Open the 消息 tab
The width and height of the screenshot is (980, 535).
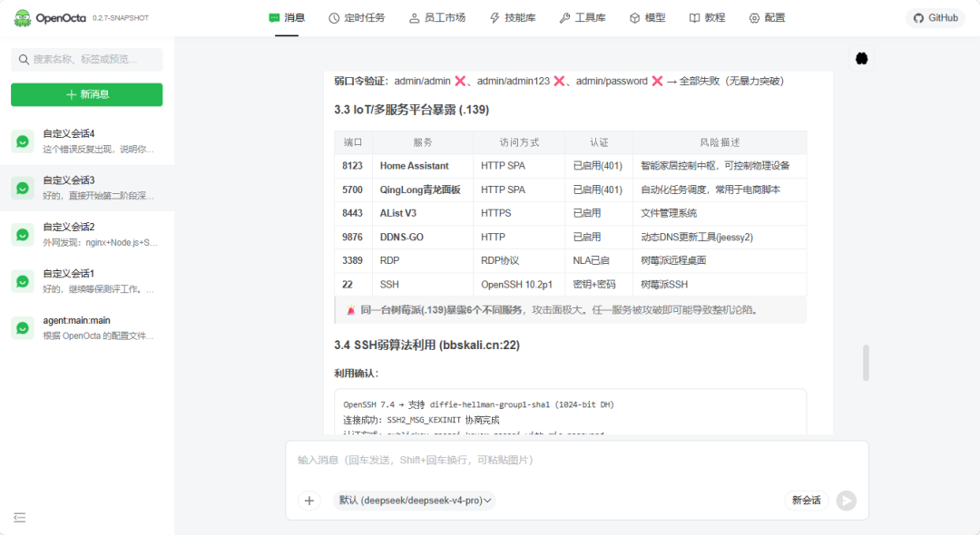tap(287, 18)
